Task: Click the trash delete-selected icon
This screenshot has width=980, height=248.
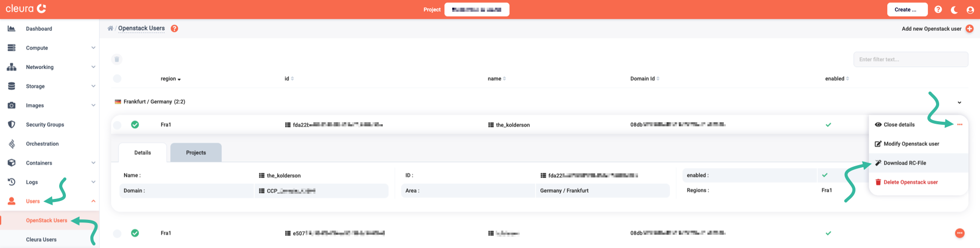Action: coord(117,59)
